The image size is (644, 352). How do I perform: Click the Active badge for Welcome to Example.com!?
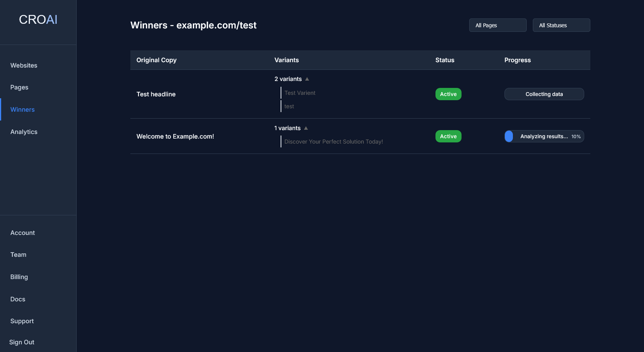(x=448, y=136)
